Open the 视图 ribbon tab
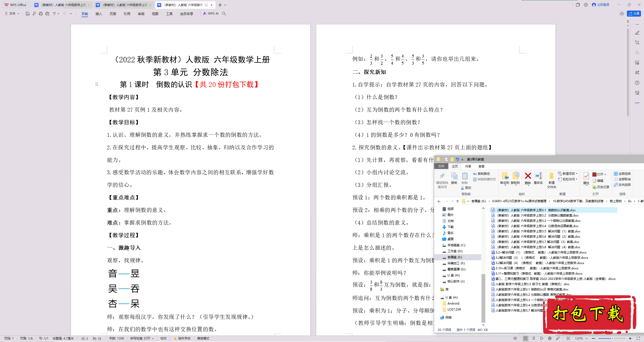Image resolution: width=644 pixels, height=342 pixels. click(x=155, y=14)
